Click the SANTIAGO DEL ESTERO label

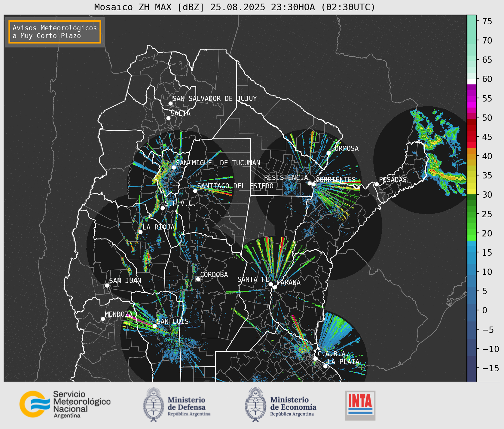[x=235, y=186]
